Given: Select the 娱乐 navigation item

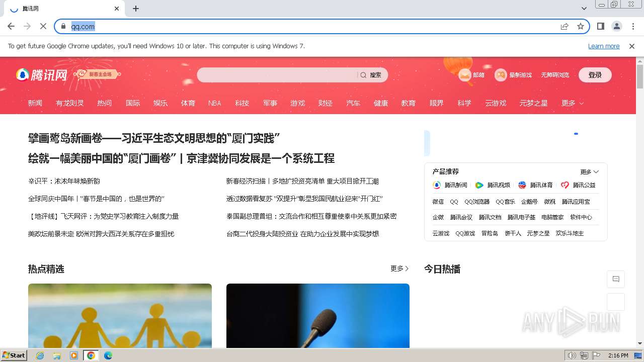Looking at the screenshot, I should 160,103.
